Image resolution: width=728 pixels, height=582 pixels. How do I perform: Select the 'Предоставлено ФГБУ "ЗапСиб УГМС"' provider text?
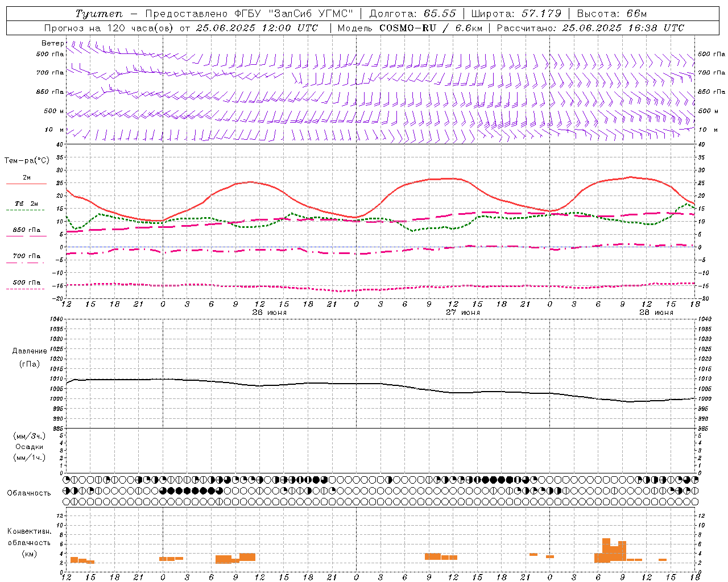tap(249, 14)
